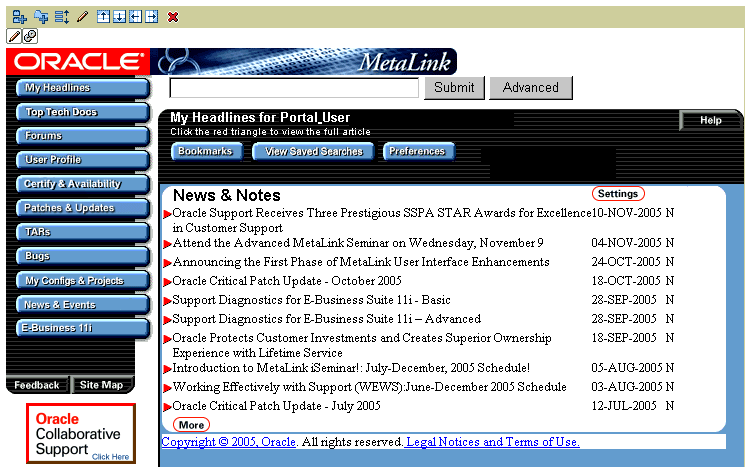The width and height of the screenshot is (752, 474).
Task: Open User Profile in the sidebar
Action: [x=82, y=160]
